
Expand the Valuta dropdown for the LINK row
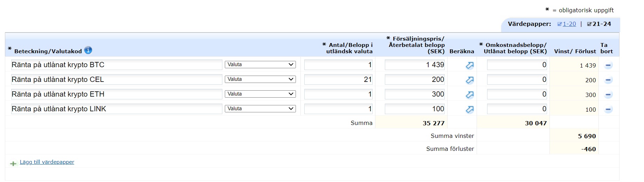[x=260, y=109]
